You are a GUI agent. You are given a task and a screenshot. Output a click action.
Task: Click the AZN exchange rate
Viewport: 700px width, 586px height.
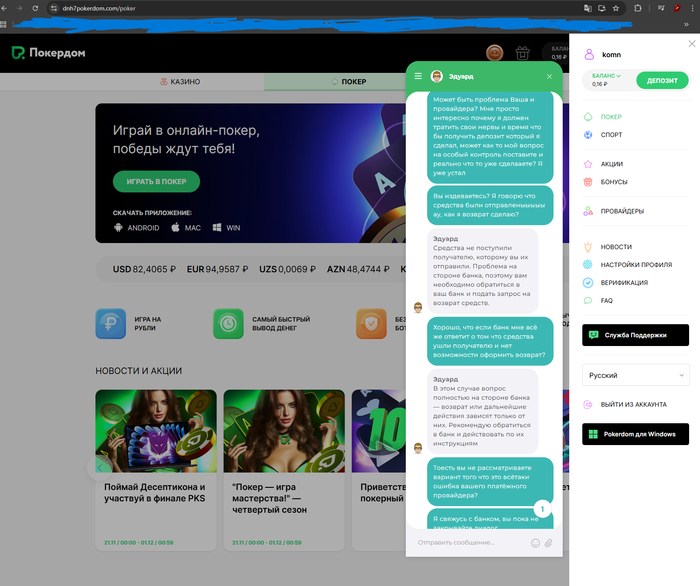pyautogui.click(x=358, y=269)
